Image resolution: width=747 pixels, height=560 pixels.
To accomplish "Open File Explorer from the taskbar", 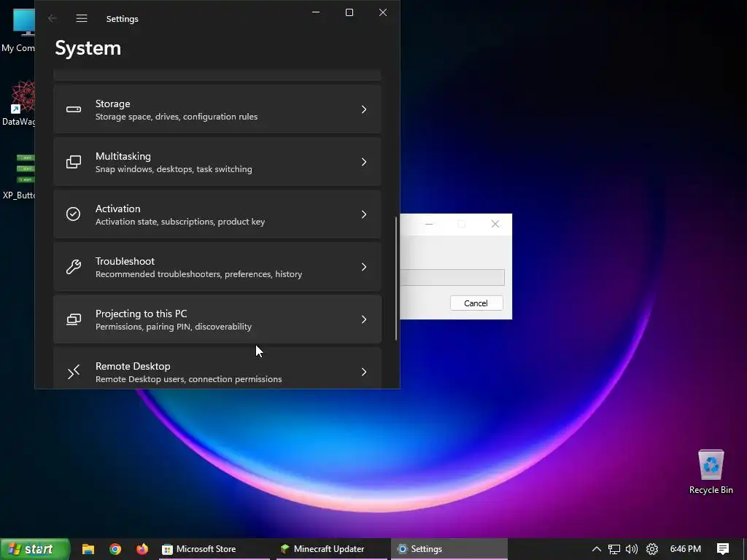I will (x=88, y=549).
